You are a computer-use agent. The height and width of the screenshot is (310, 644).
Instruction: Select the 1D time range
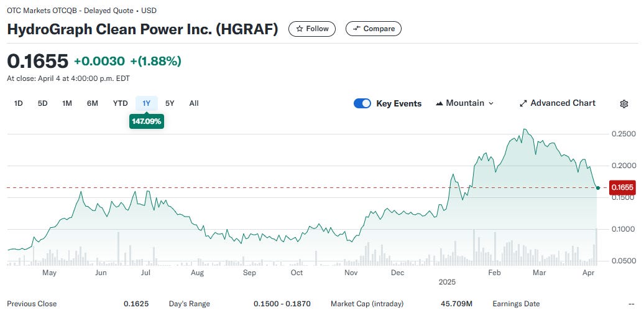[18, 103]
